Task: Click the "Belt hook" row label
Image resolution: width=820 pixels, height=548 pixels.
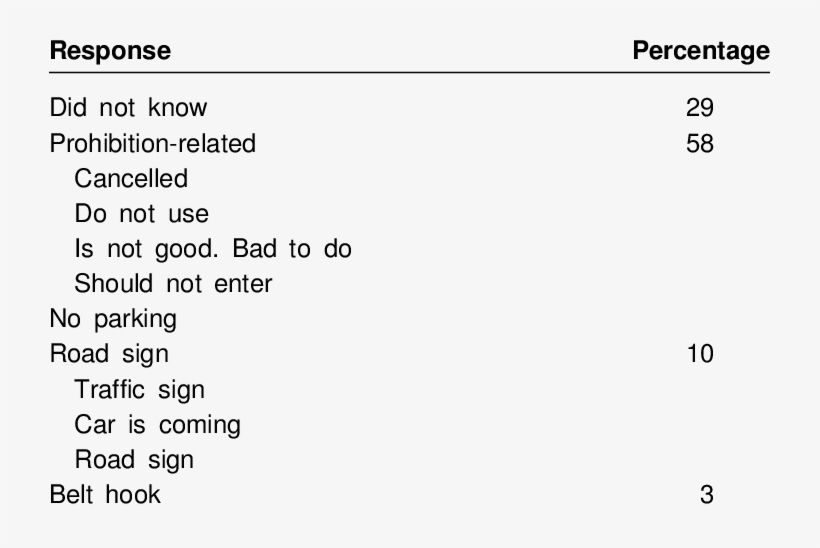Action: tap(105, 495)
